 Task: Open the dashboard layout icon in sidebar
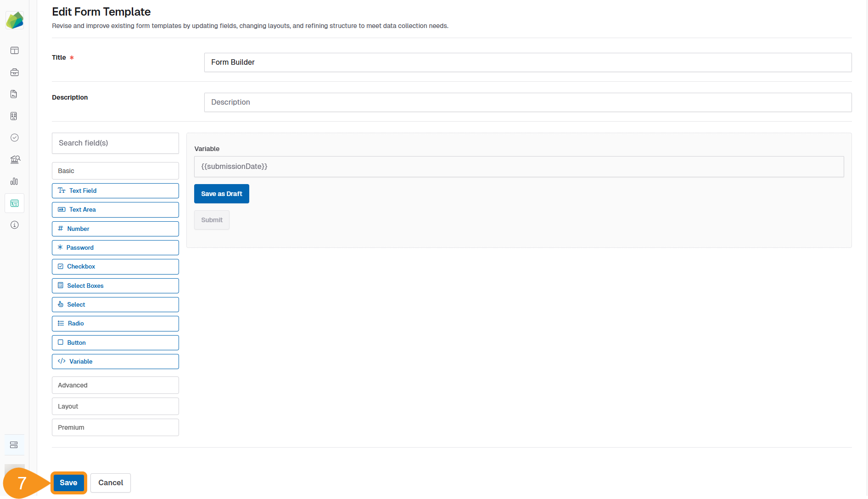[x=15, y=50]
